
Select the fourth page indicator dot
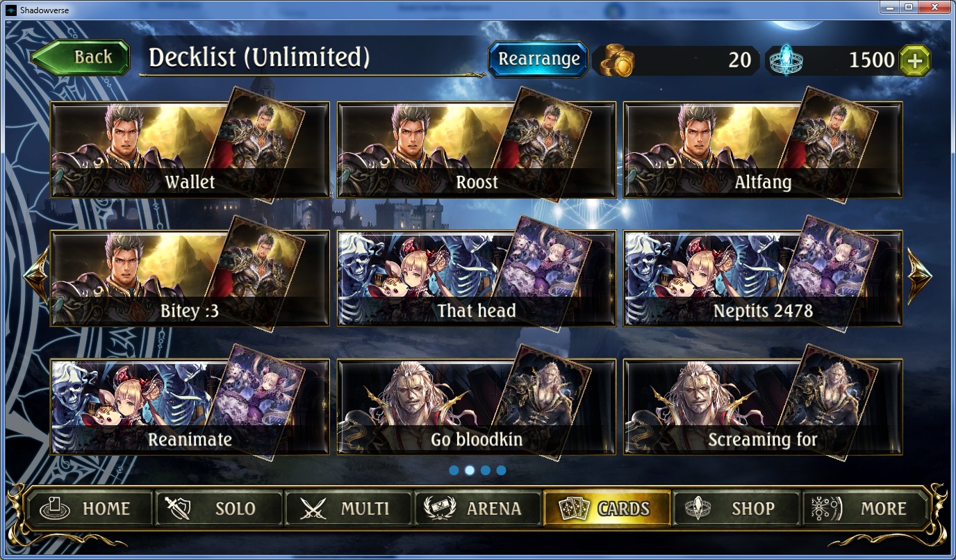(501, 470)
